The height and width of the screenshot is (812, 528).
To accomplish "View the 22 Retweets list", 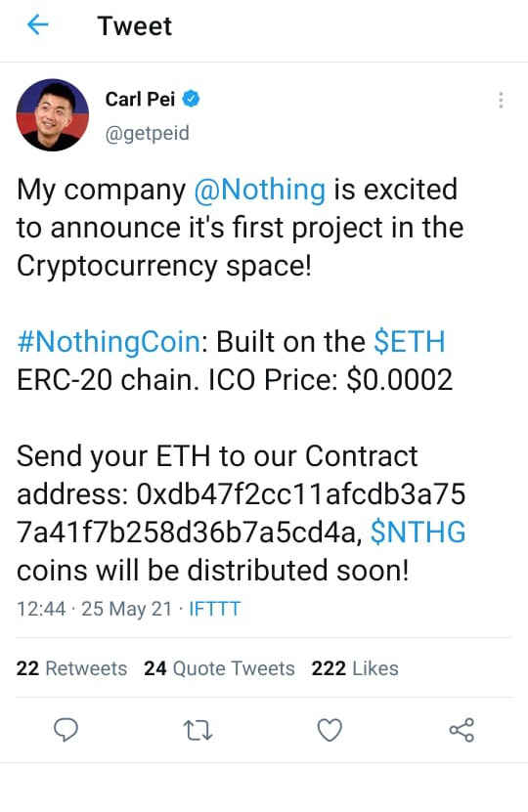I will (71, 668).
